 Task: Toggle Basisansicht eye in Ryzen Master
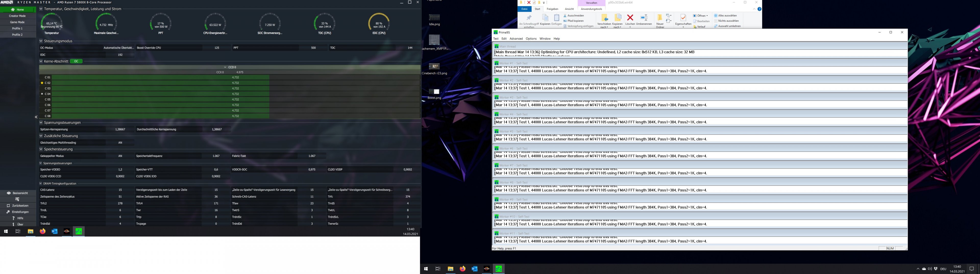[9, 193]
